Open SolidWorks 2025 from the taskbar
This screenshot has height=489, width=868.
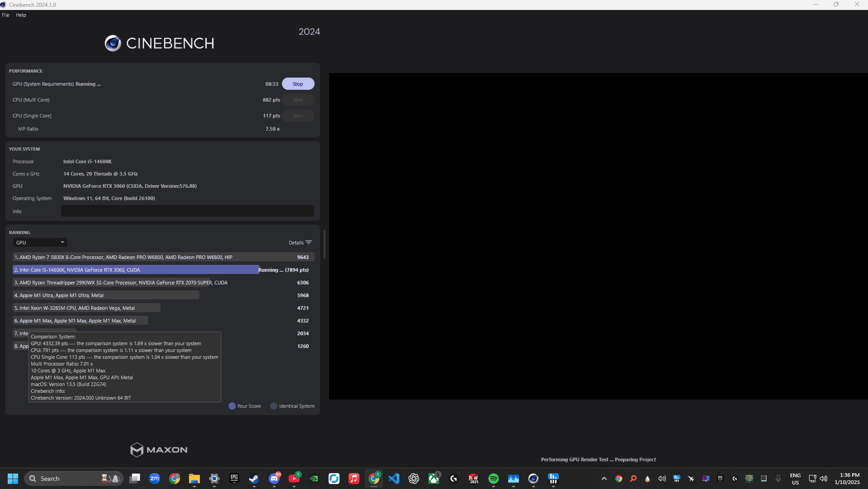(x=474, y=479)
